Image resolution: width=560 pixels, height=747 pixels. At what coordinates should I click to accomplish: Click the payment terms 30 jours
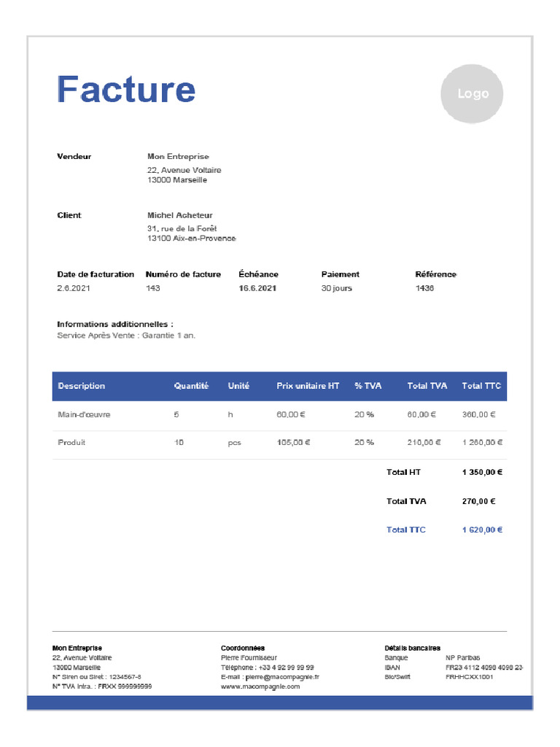pyautogui.click(x=336, y=288)
